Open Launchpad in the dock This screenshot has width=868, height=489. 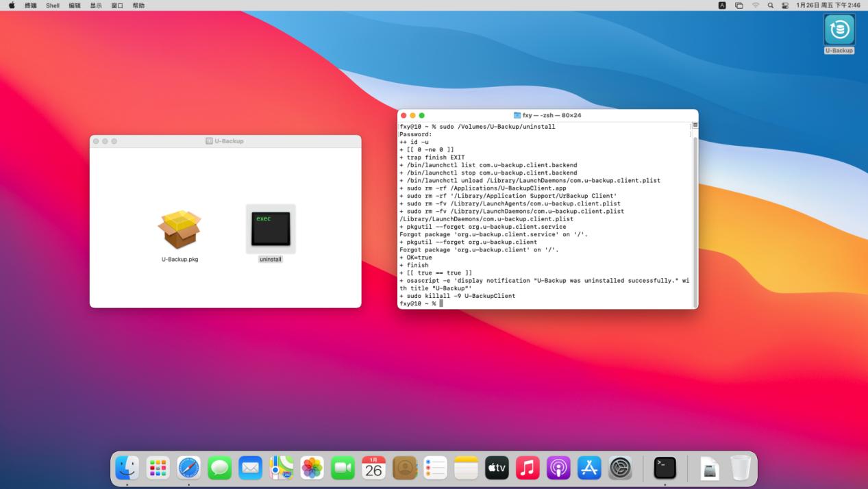(158, 468)
